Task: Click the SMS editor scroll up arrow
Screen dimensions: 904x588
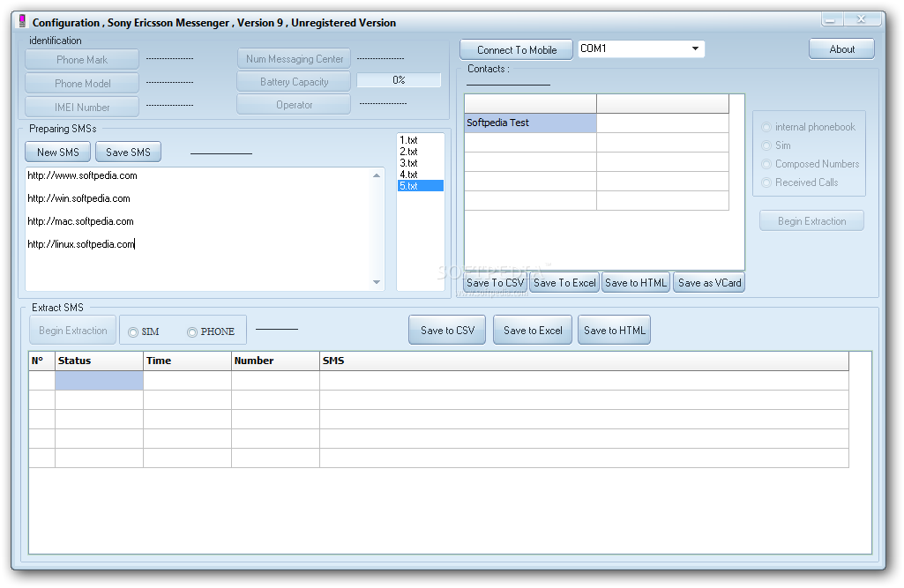Action: 377,175
